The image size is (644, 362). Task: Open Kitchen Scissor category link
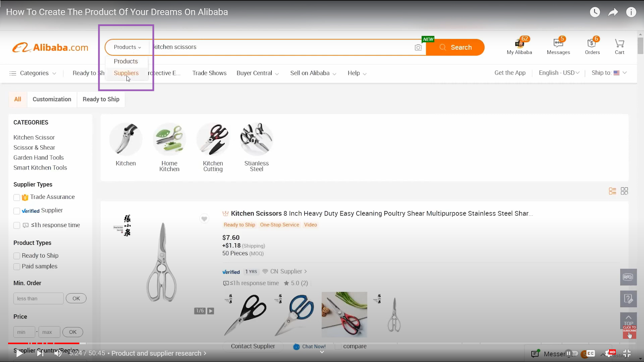[x=34, y=137]
